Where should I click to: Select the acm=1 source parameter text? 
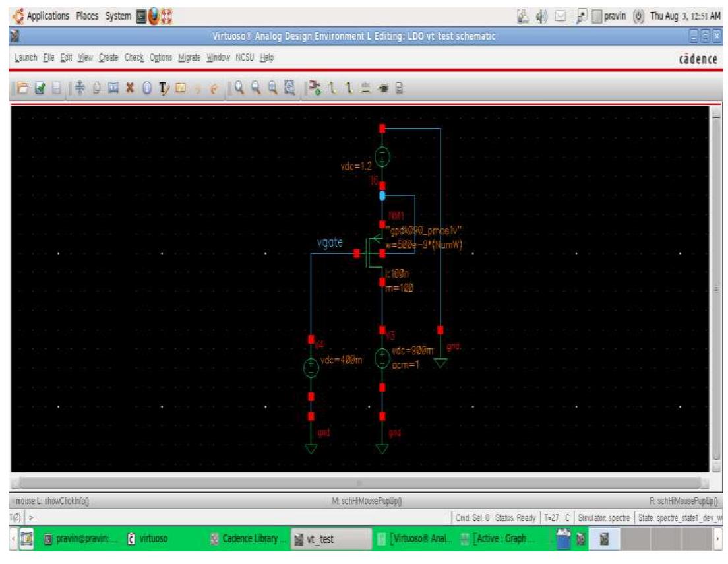[406, 365]
